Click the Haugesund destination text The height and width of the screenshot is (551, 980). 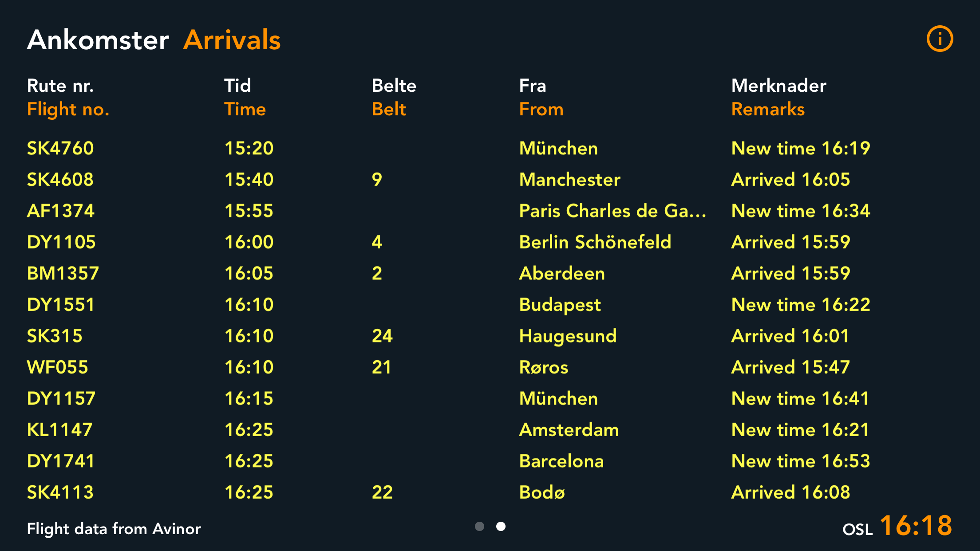click(x=568, y=336)
